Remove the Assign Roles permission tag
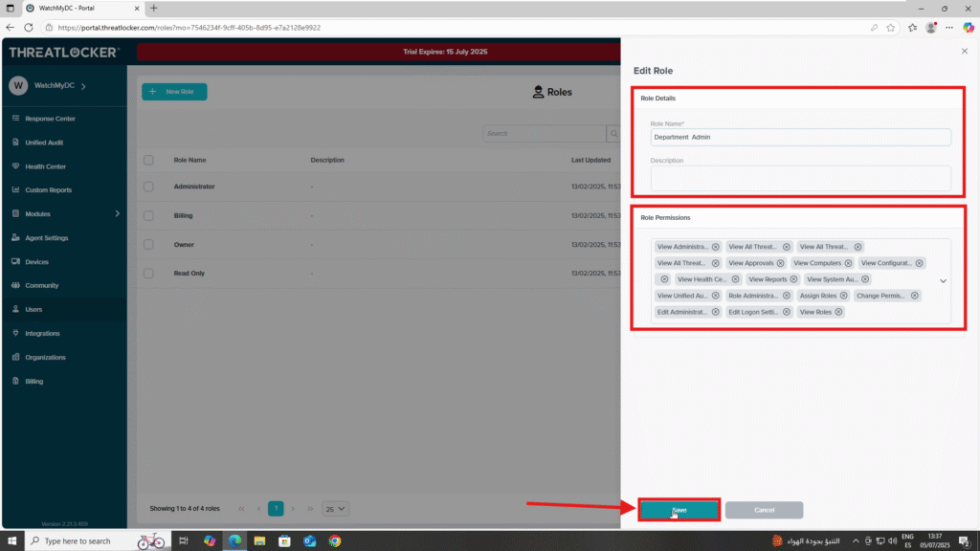 click(843, 296)
